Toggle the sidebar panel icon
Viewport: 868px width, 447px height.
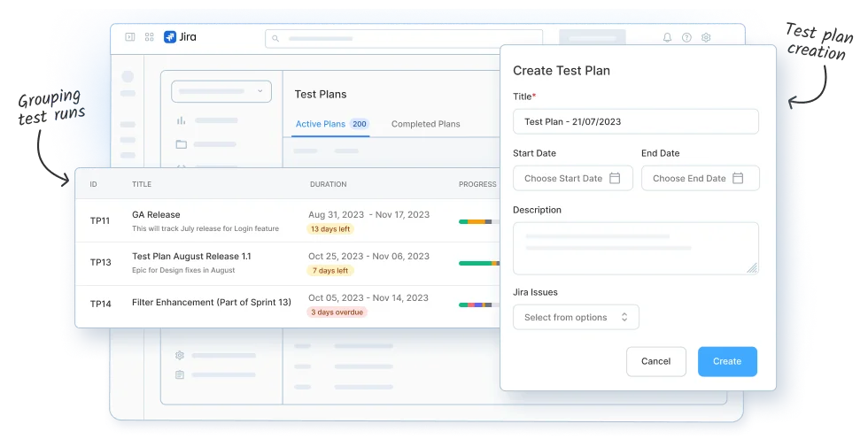pos(130,37)
